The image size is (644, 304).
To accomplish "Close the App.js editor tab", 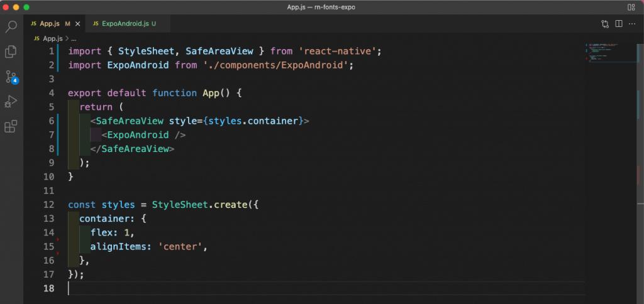I will point(78,24).
